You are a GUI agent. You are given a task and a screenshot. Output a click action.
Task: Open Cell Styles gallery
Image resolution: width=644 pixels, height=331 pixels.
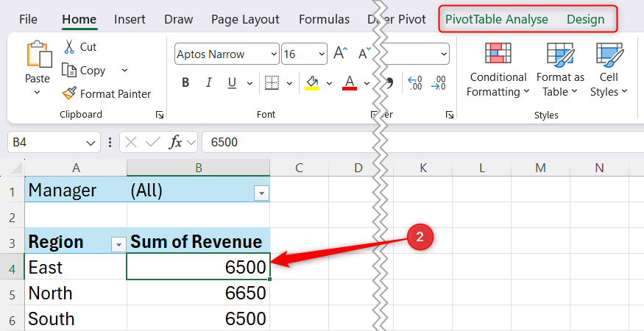pyautogui.click(x=609, y=70)
